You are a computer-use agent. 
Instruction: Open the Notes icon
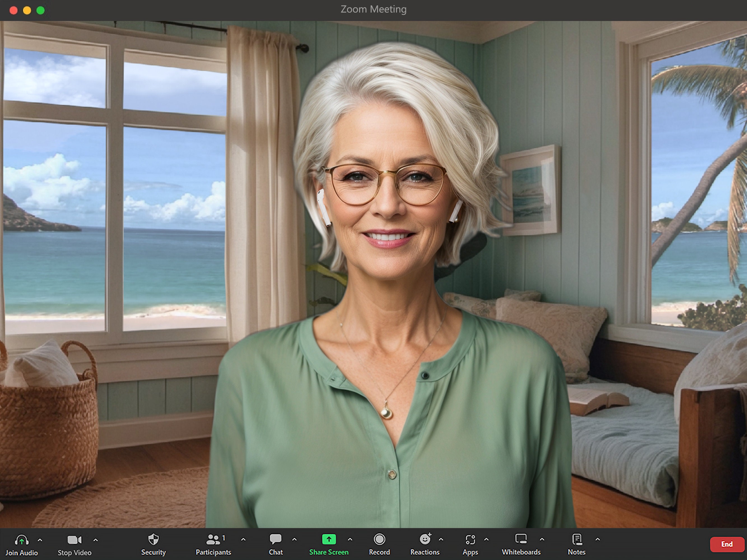(x=577, y=539)
